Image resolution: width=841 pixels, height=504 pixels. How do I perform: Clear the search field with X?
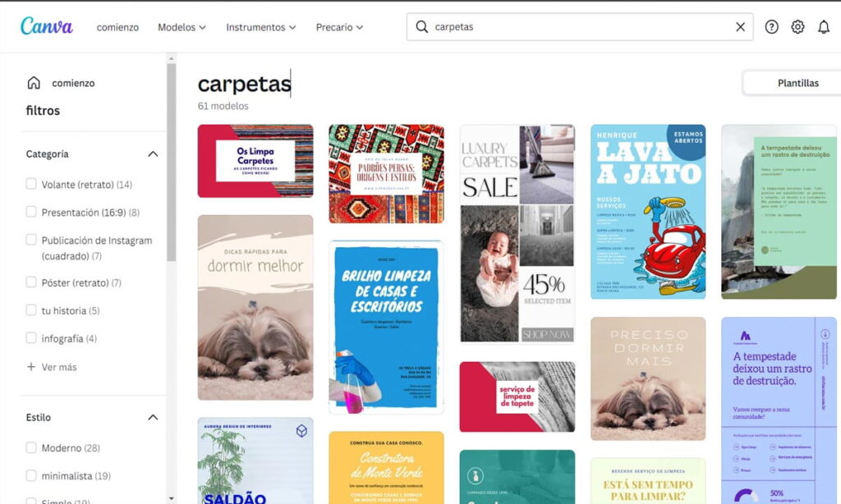[740, 27]
